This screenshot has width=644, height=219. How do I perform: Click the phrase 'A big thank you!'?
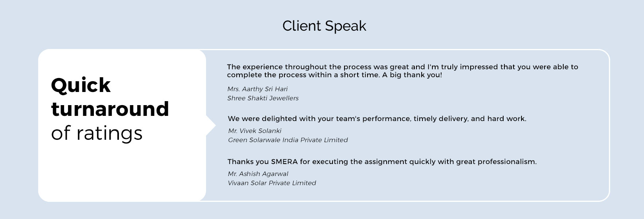[x=412, y=75]
